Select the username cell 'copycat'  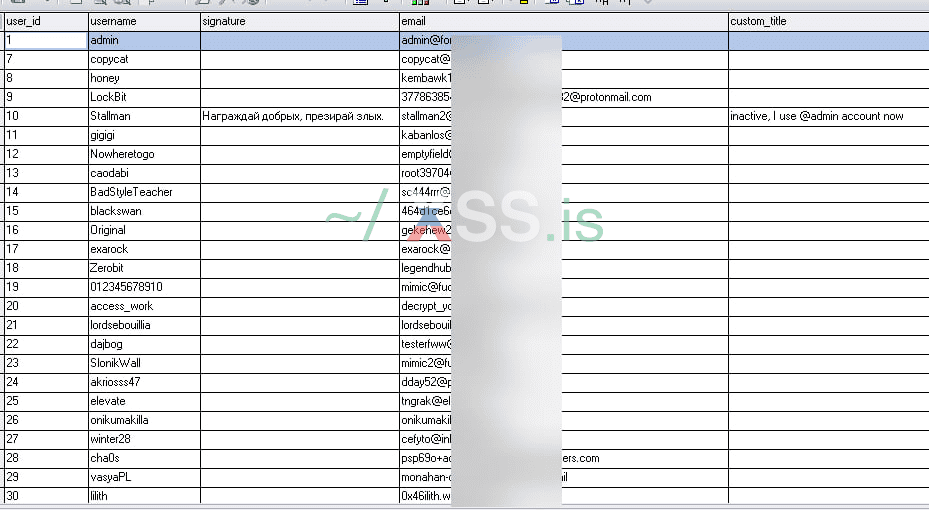pos(144,59)
